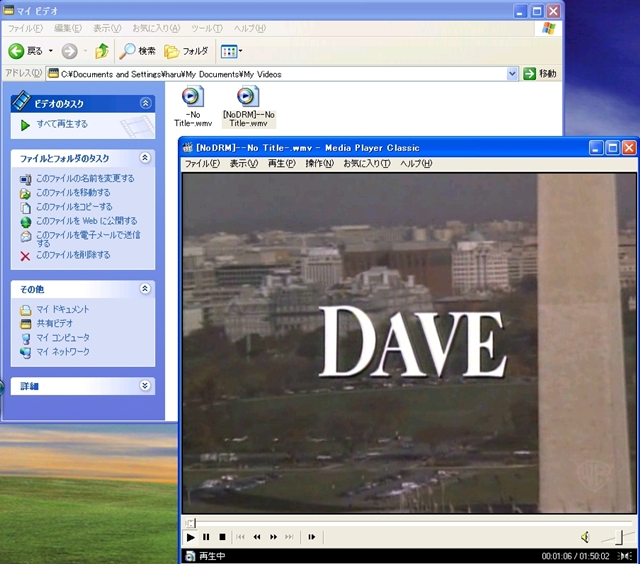The image size is (640, 564).
Task: Click すべて再生する play all link
Action: [62, 124]
